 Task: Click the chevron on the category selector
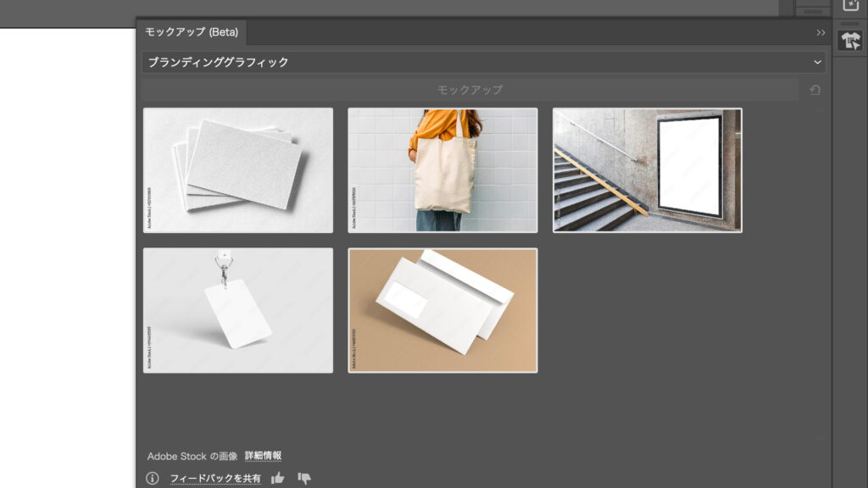[x=816, y=62]
